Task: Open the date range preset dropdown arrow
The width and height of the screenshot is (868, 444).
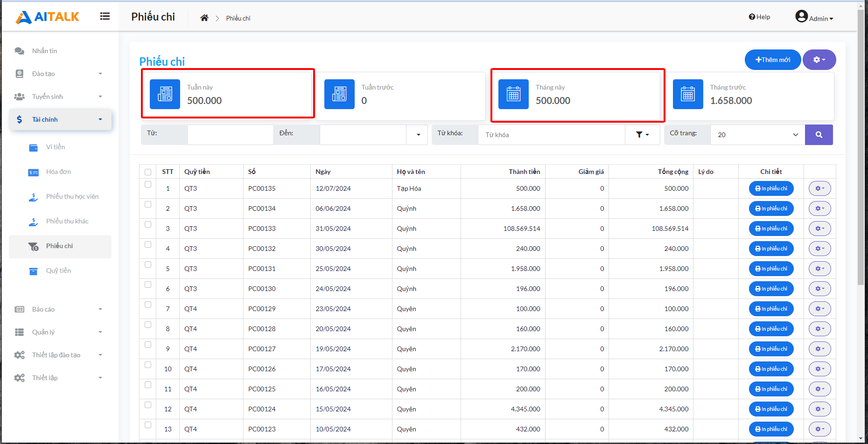Action: click(x=418, y=135)
